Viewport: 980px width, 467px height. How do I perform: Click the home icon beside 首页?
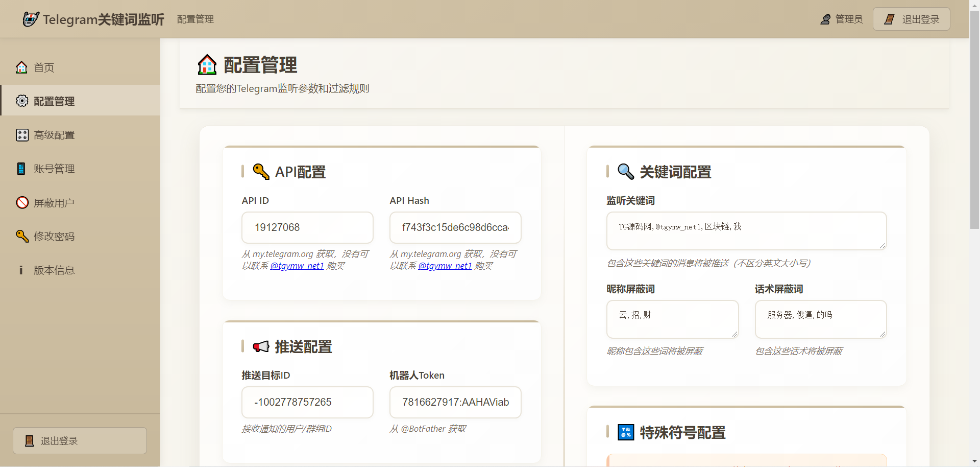[x=21, y=67]
